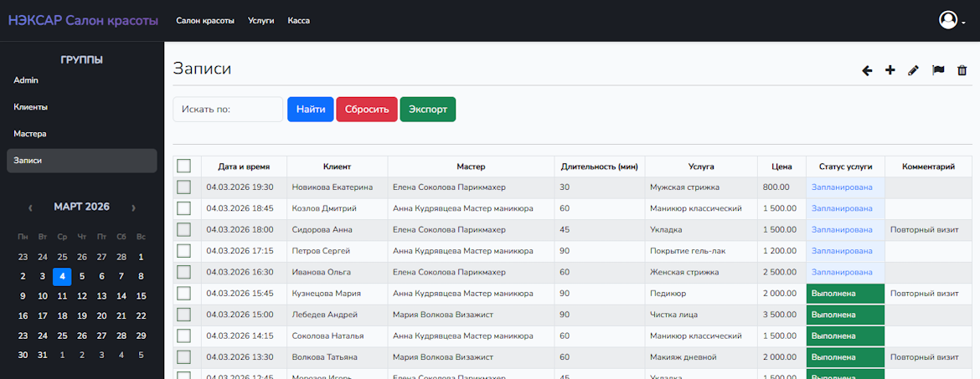Select March 15 in the calendar
The height and width of the screenshot is (379, 980).
pyautogui.click(x=141, y=296)
